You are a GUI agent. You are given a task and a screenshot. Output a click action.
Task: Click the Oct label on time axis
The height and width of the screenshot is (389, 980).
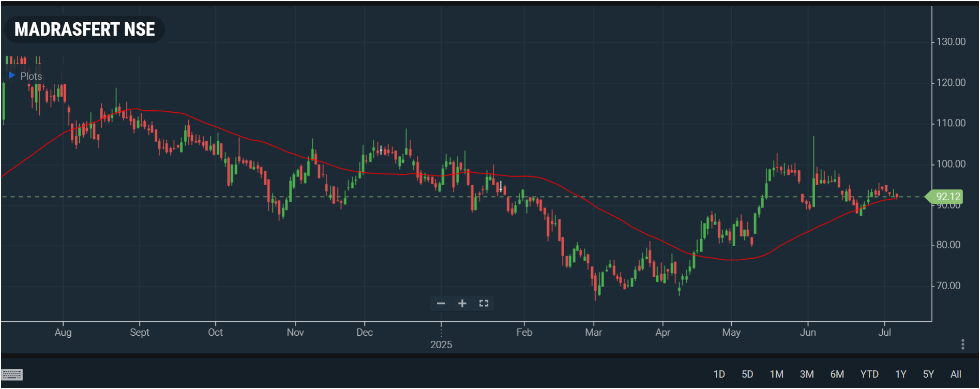pyautogui.click(x=215, y=332)
